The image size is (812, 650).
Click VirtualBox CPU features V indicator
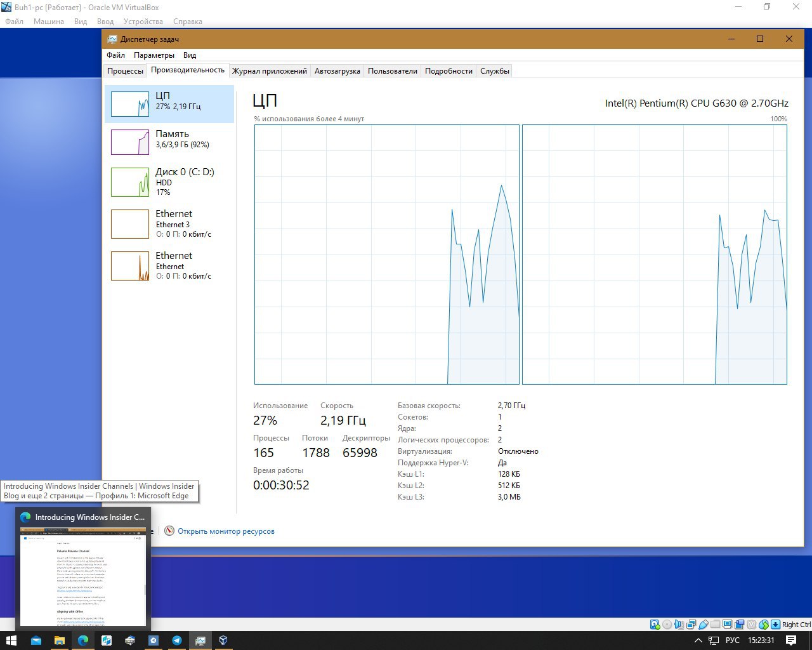(752, 625)
